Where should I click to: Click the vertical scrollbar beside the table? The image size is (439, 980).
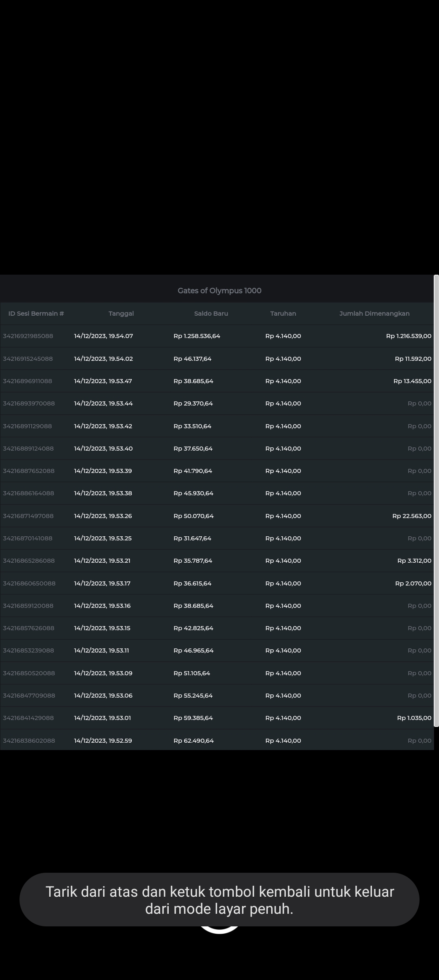coord(436,500)
